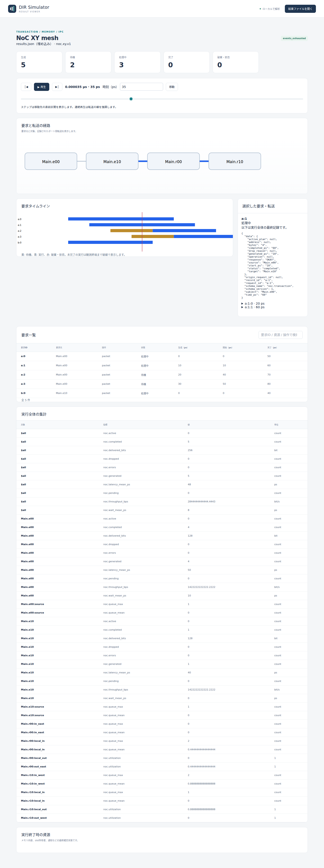Click the ローカルで解析 status indicator
The height and width of the screenshot is (868, 324).
(x=270, y=9)
